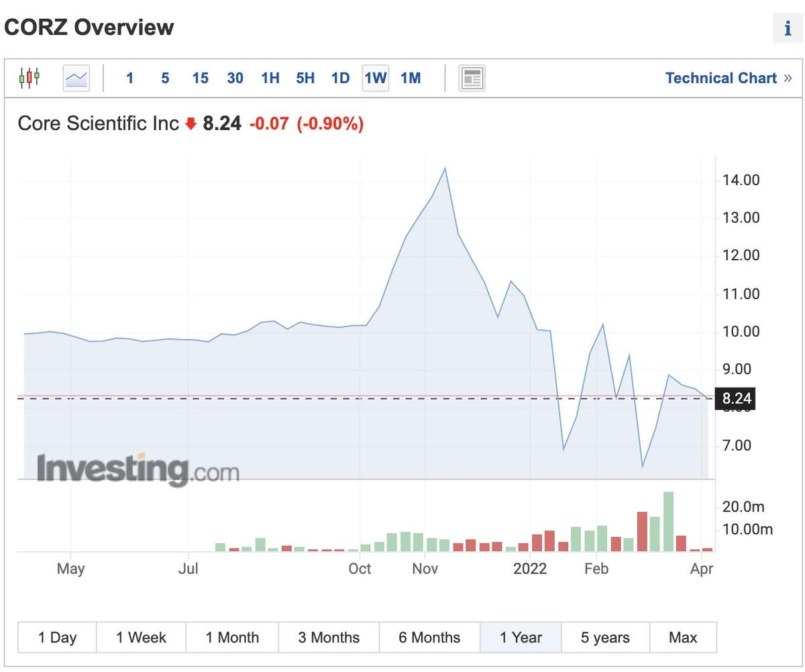Switch to the 6 Months range tab
Screen dimensions: 805x672
pyautogui.click(x=428, y=637)
